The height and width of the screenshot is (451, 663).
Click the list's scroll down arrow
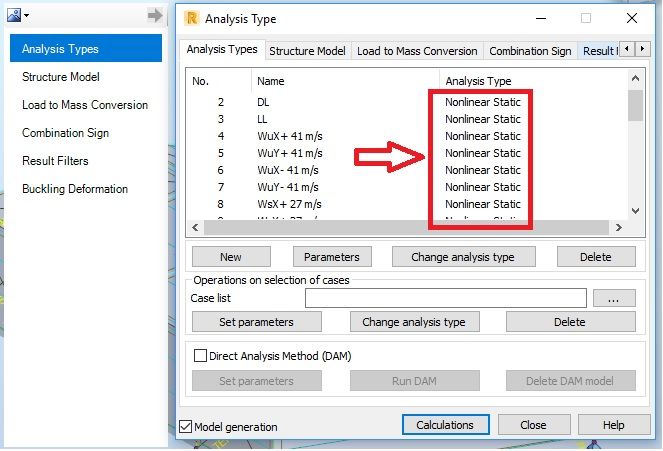635,210
